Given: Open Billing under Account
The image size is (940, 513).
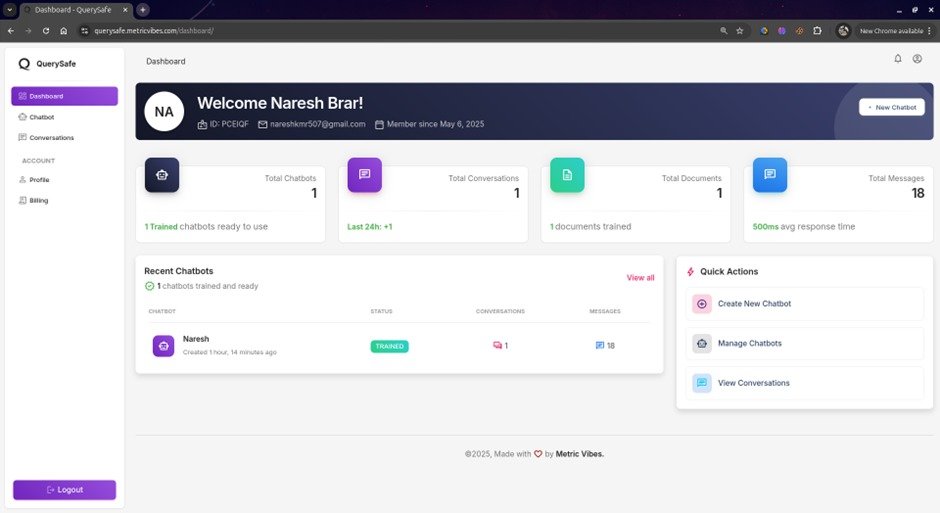Looking at the screenshot, I should (x=65, y=200).
